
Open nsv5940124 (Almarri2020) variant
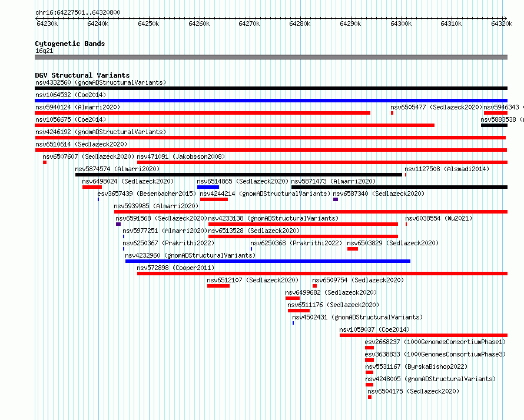pos(78,107)
